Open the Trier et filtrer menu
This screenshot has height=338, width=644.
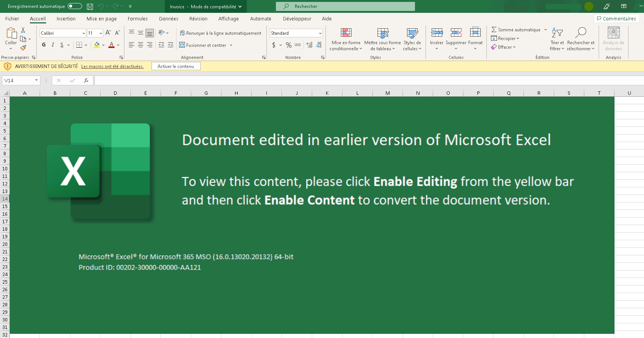(x=557, y=39)
